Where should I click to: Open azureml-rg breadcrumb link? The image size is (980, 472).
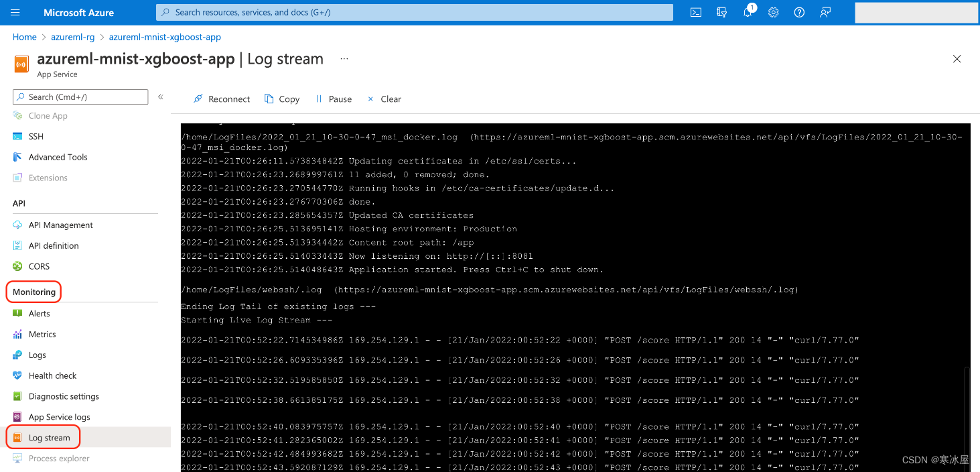tap(72, 37)
